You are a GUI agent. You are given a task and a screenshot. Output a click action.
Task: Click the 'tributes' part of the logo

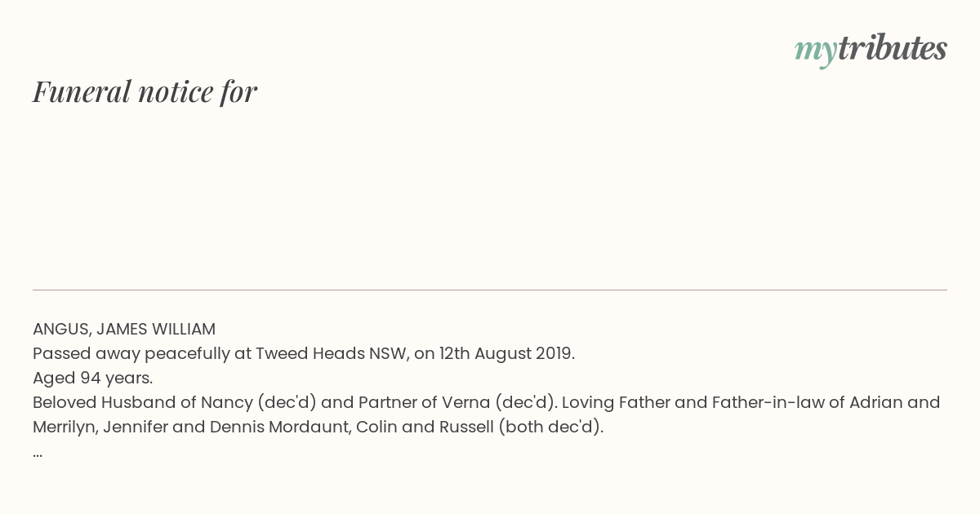point(893,48)
